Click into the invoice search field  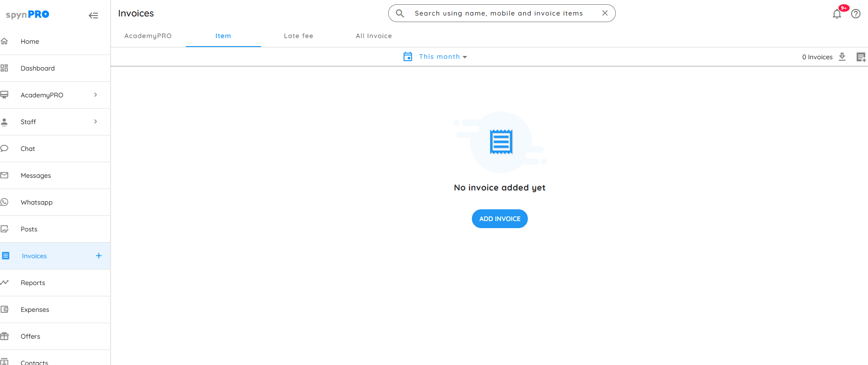(499, 13)
